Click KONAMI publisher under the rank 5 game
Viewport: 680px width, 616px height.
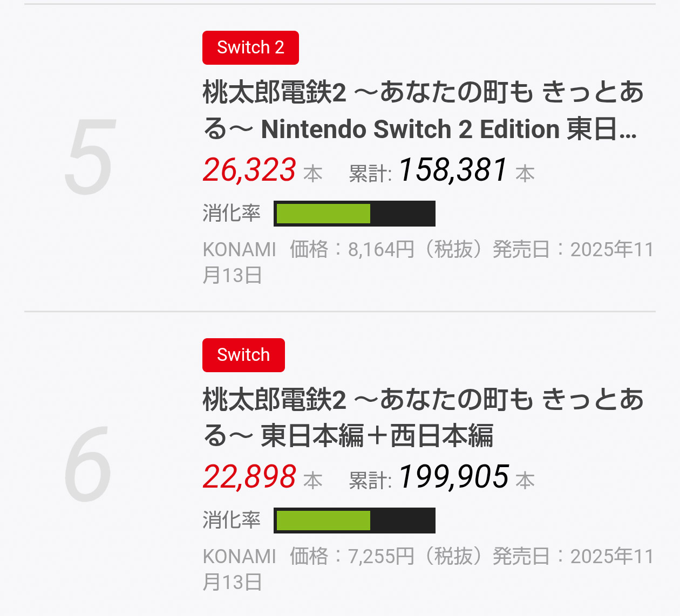tap(239, 250)
